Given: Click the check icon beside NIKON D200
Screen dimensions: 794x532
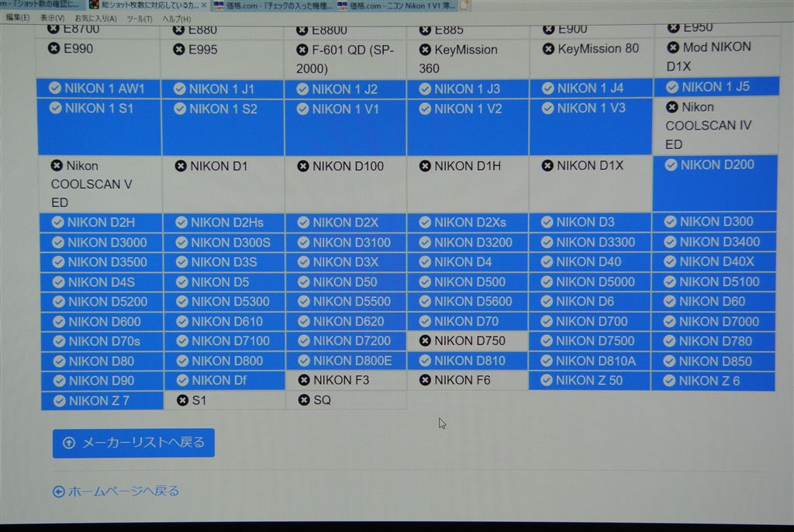Looking at the screenshot, I should click(671, 164).
